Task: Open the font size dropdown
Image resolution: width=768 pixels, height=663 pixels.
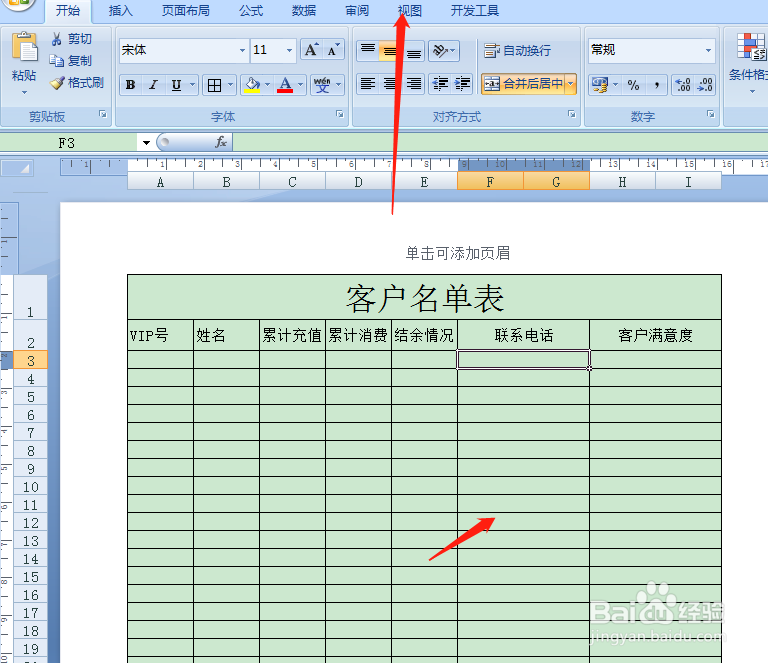Action: click(289, 50)
